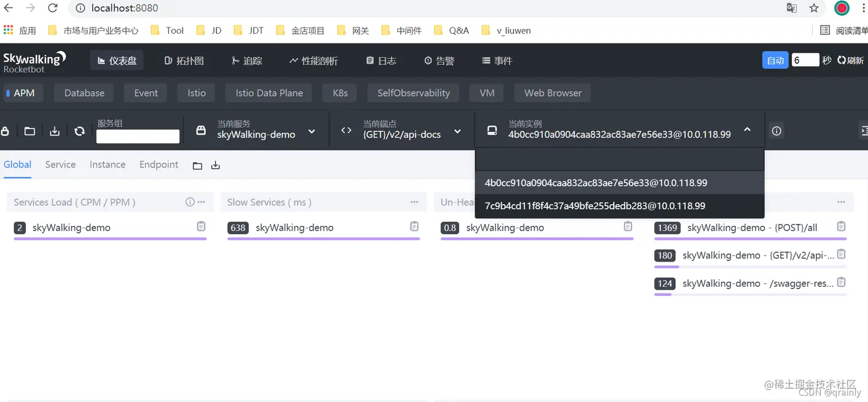
Task: Open the Chrome profile avatar
Action: pyautogui.click(x=842, y=8)
